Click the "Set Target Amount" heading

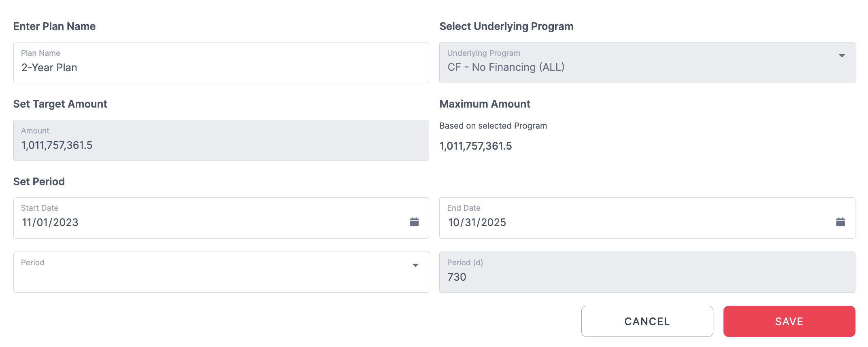(60, 104)
